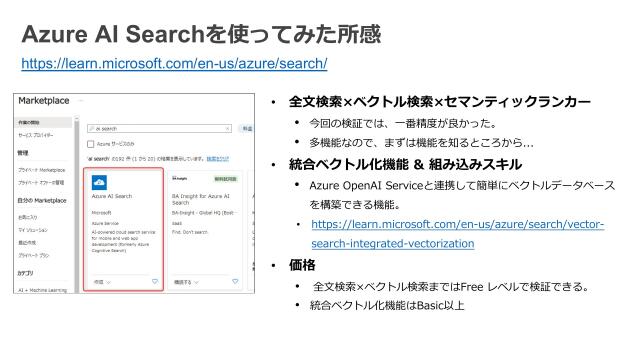640x360 pixels.
Task: Click the slide title 'Azure AI Searchを使ってみた所感'
Action: click(x=201, y=34)
